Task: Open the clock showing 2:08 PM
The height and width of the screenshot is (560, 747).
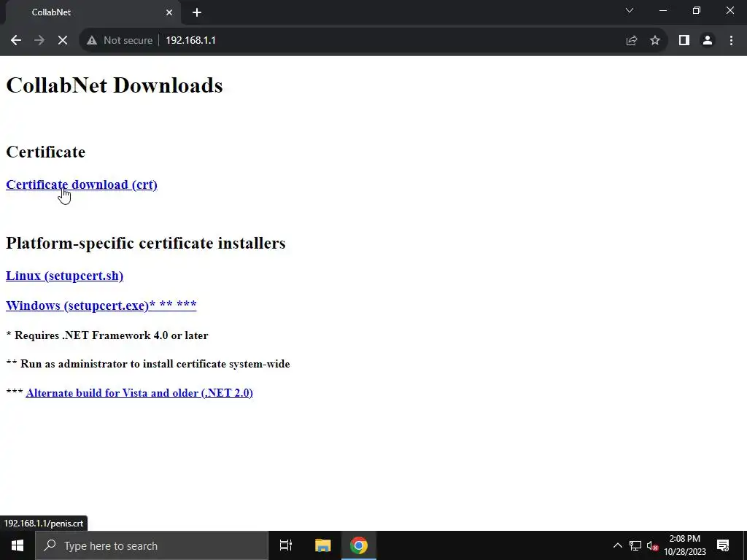Action: point(685,545)
